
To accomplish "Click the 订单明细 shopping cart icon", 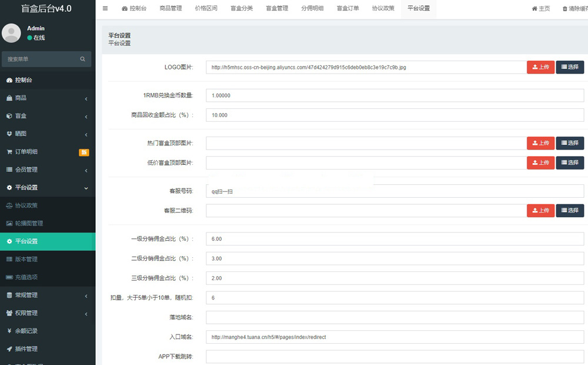I will 9,152.
